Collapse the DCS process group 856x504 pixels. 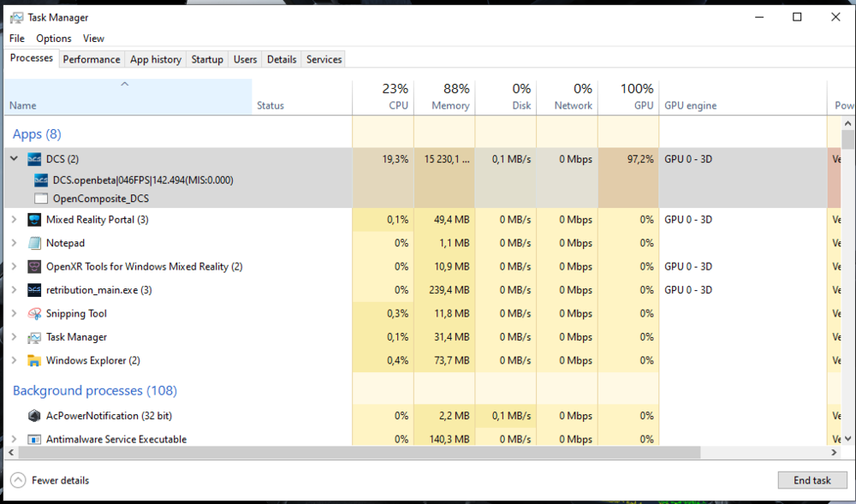(14, 159)
